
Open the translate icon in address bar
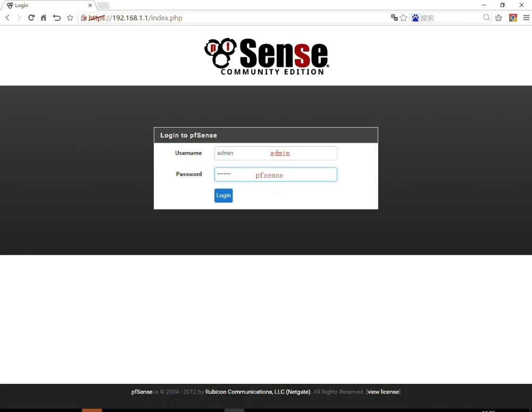click(394, 18)
